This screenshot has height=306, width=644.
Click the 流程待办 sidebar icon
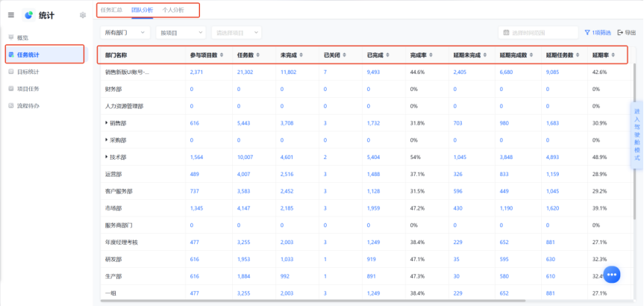point(11,105)
